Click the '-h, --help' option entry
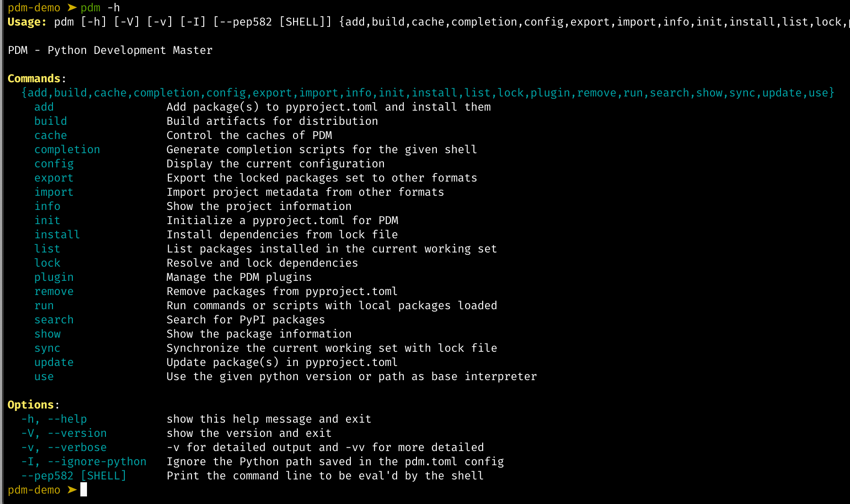Screen dimensions: 850x504 coord(54,419)
